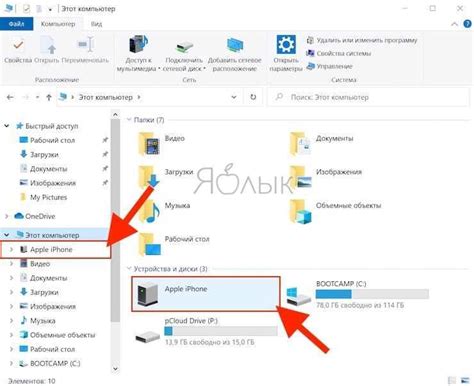
Task: Collapse the Папки (7) group
Action: pos(129,120)
